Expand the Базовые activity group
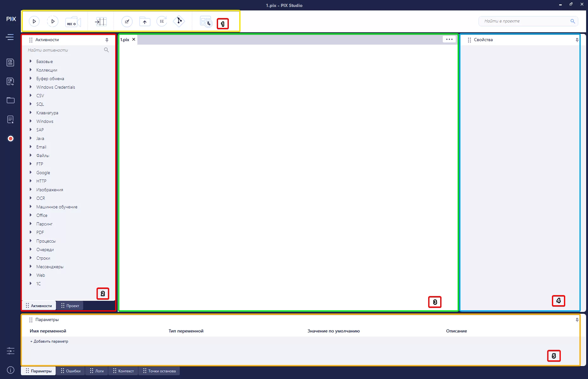 31,61
